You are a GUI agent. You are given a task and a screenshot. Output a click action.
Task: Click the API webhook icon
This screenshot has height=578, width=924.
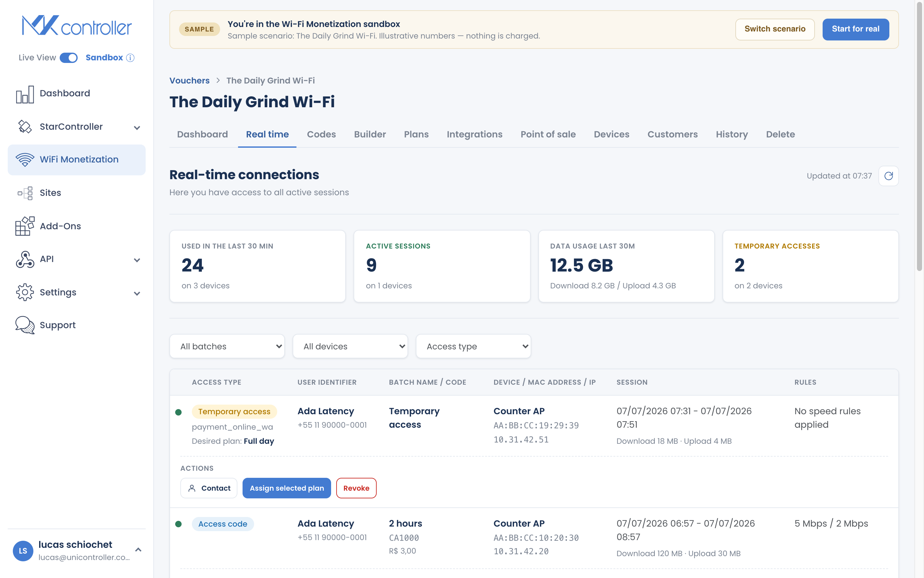[x=25, y=259]
